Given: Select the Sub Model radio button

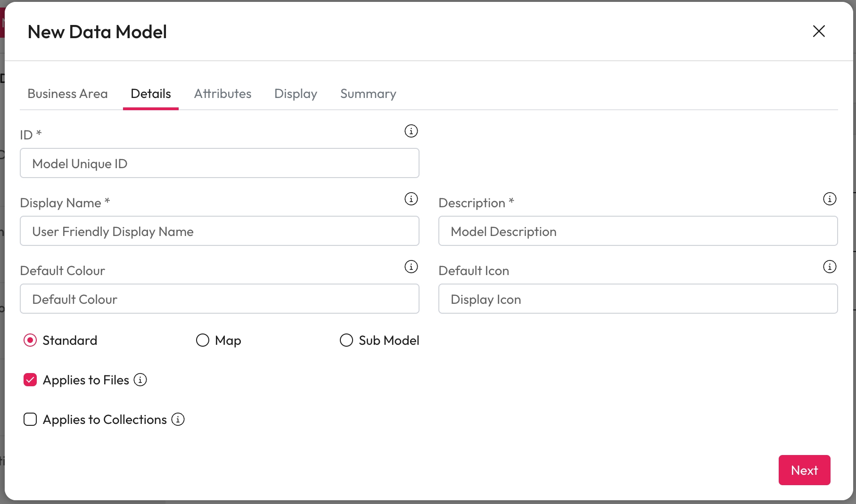Looking at the screenshot, I should tap(346, 340).
